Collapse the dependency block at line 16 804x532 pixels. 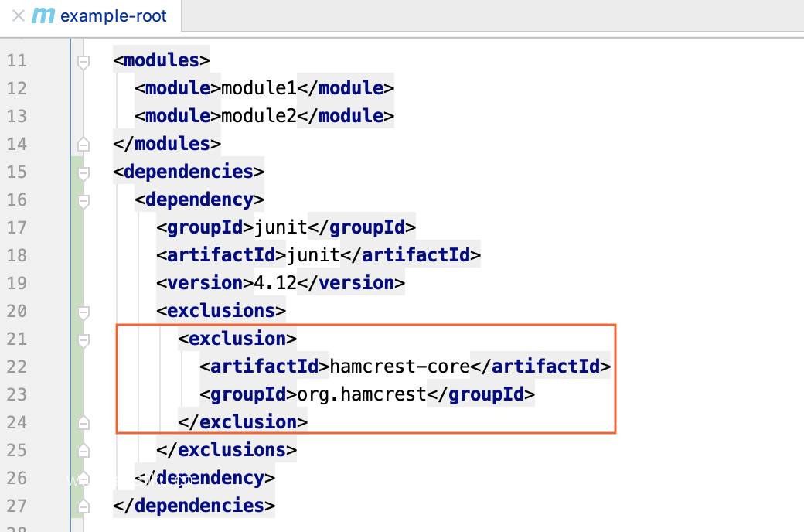pos(83,200)
